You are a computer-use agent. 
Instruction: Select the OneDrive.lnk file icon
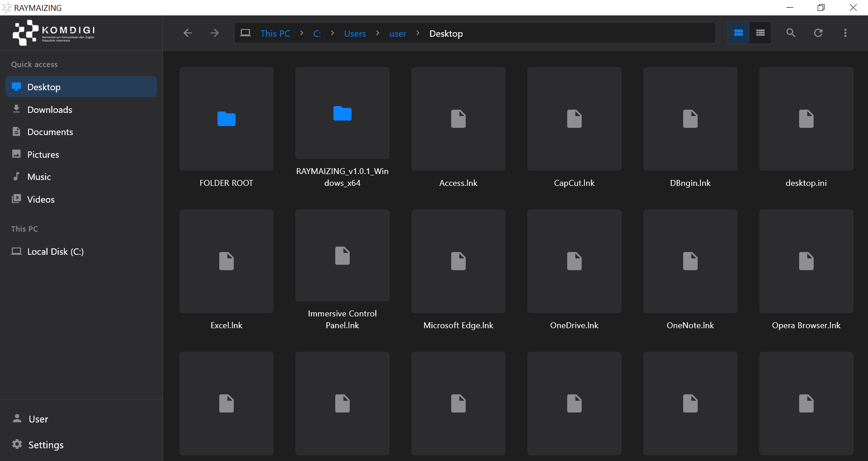click(574, 261)
